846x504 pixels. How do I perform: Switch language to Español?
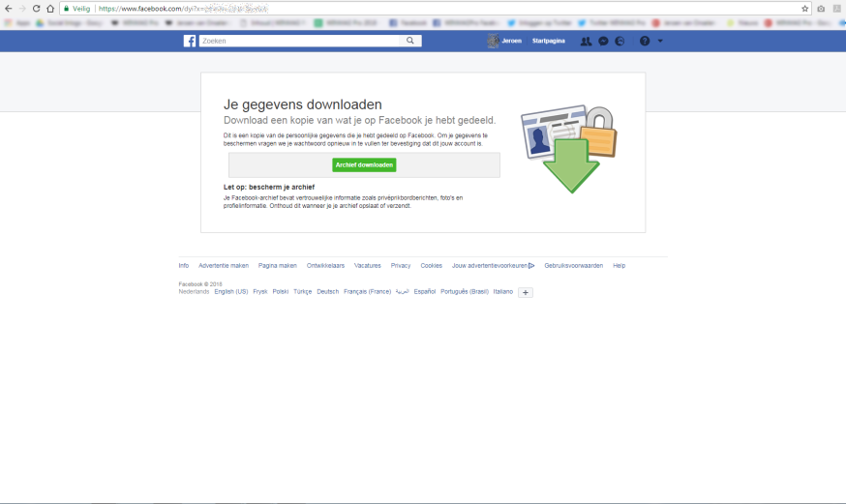pyautogui.click(x=425, y=291)
